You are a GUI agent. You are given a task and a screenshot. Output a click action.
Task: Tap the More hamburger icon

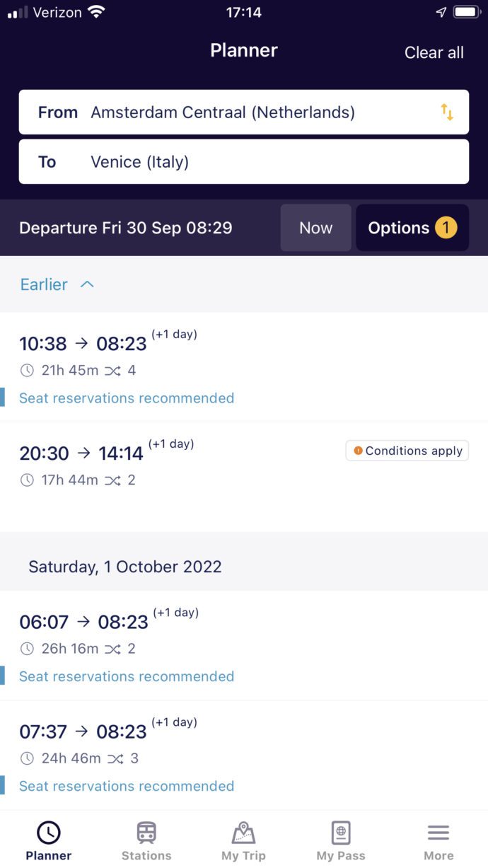pos(438,832)
